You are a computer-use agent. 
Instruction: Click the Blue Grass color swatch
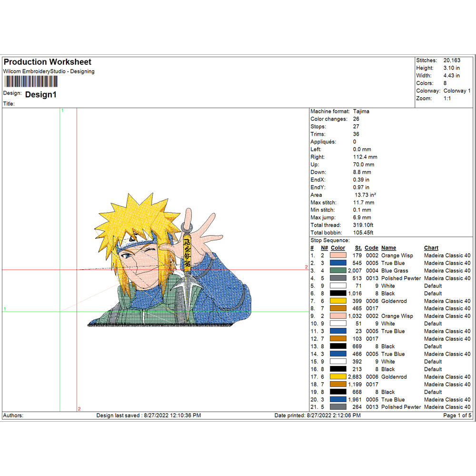pos(338,271)
